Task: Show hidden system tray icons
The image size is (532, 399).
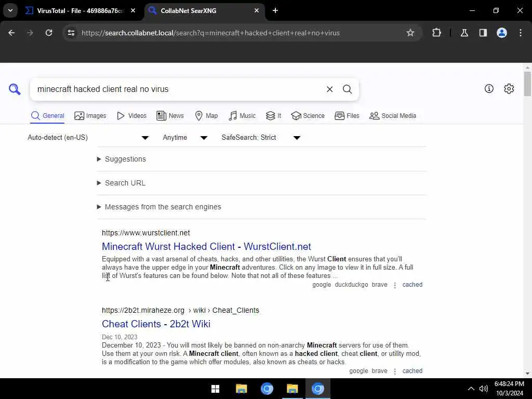Action: tap(471, 389)
